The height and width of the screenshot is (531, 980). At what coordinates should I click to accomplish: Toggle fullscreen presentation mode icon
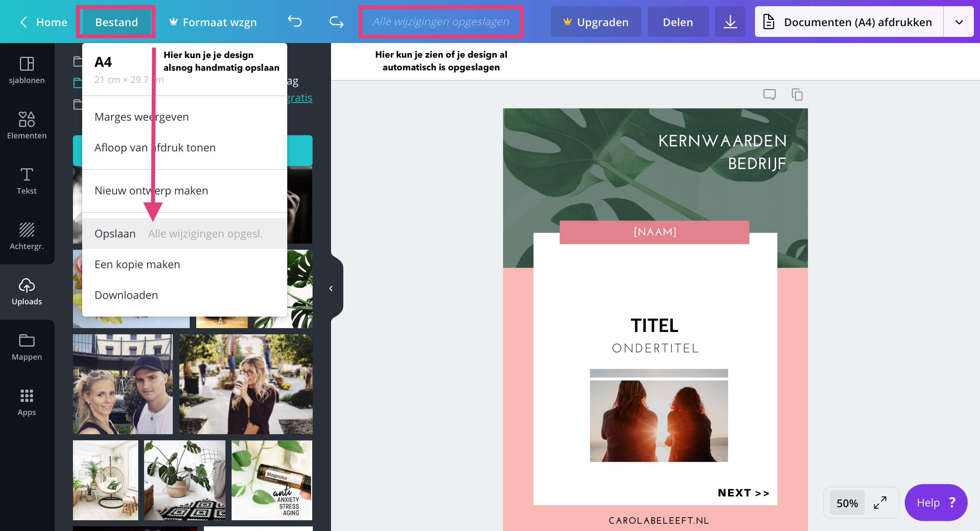click(x=880, y=503)
